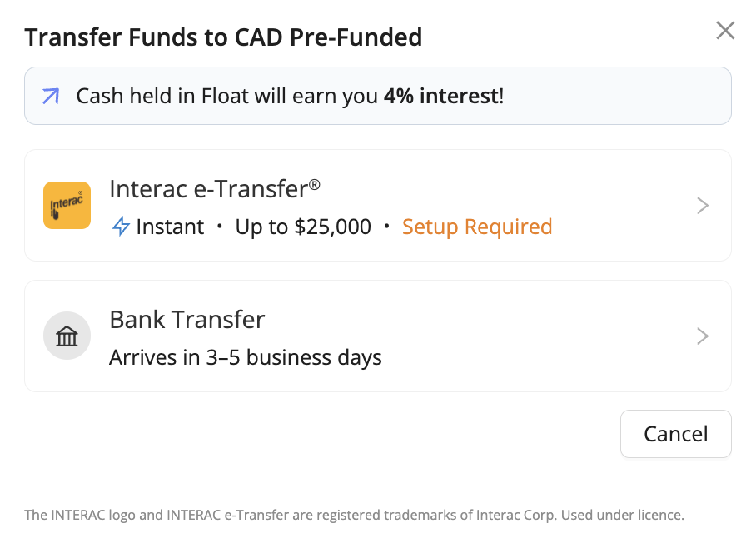The width and height of the screenshot is (756, 543).
Task: Click the Bank Transfer row icon
Action: [x=67, y=336]
